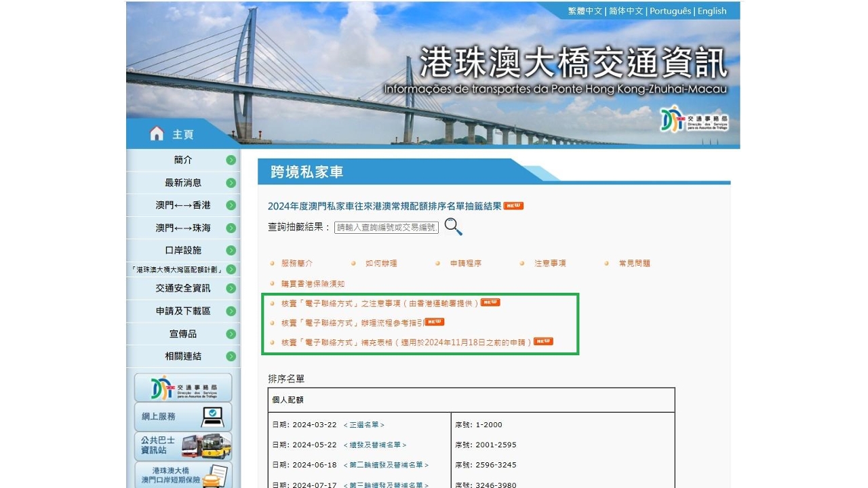Image resolution: width=868 pixels, height=488 pixels.
Task: Click NEW badge beside the 2024年度 lottery results title
Action: coord(513,206)
